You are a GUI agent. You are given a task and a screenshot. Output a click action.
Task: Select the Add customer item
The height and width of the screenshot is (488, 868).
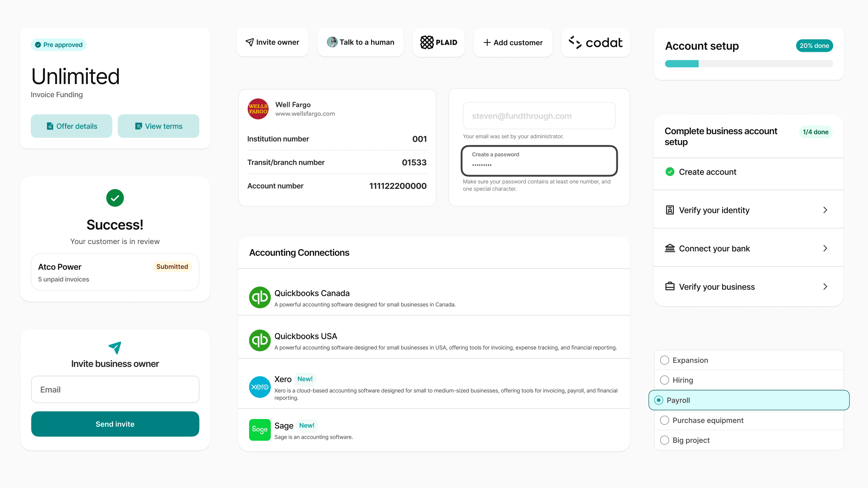tap(512, 42)
